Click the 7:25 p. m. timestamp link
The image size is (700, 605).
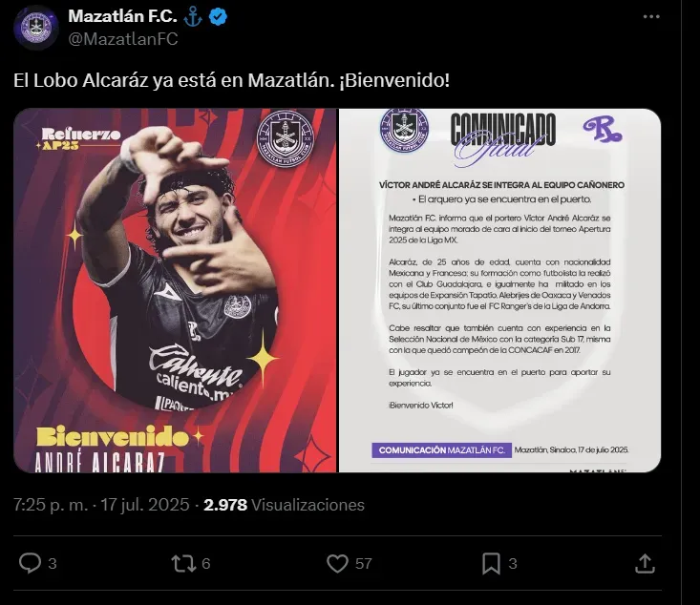(51, 505)
